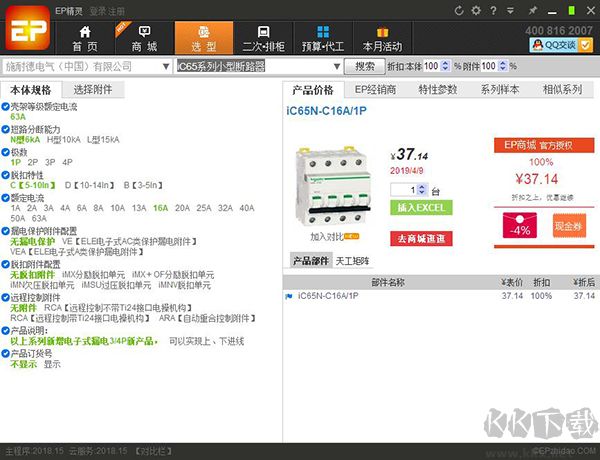
Task: Select 2P pole count option
Action: (33, 162)
